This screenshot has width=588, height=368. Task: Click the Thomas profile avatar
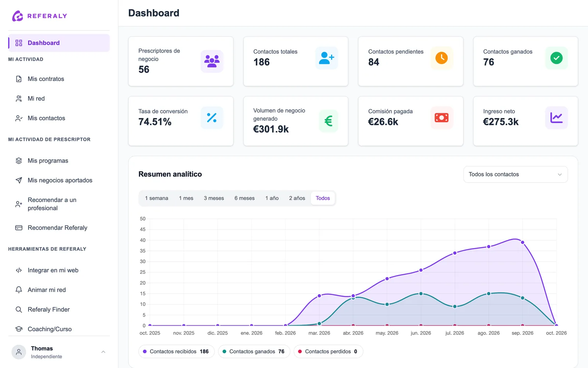(x=19, y=352)
